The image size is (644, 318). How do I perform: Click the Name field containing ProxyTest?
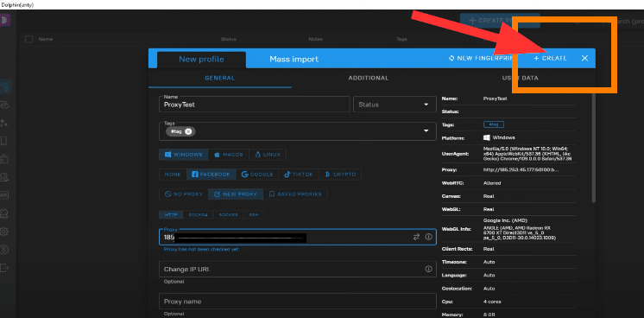tap(254, 105)
